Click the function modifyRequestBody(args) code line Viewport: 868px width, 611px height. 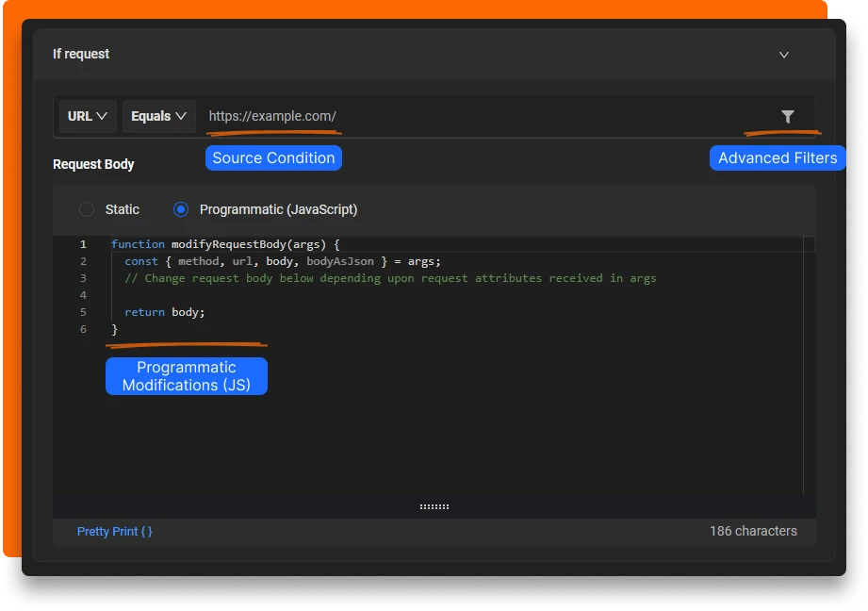coord(225,244)
